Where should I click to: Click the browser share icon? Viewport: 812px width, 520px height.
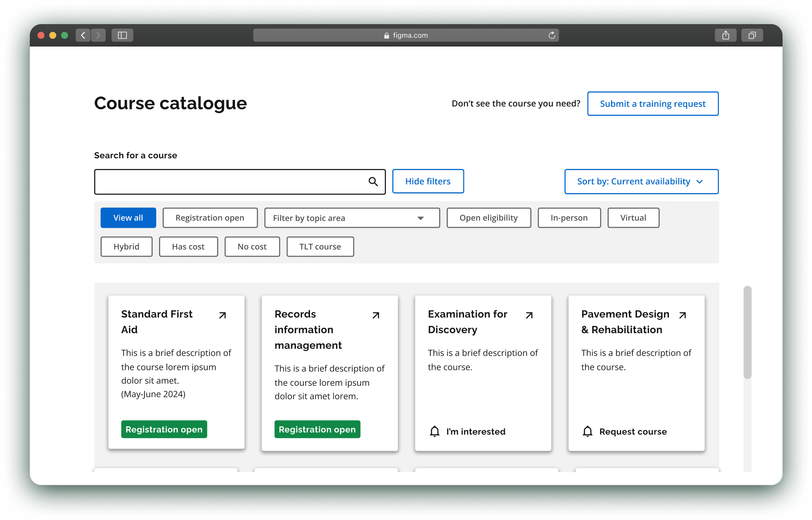coord(725,35)
